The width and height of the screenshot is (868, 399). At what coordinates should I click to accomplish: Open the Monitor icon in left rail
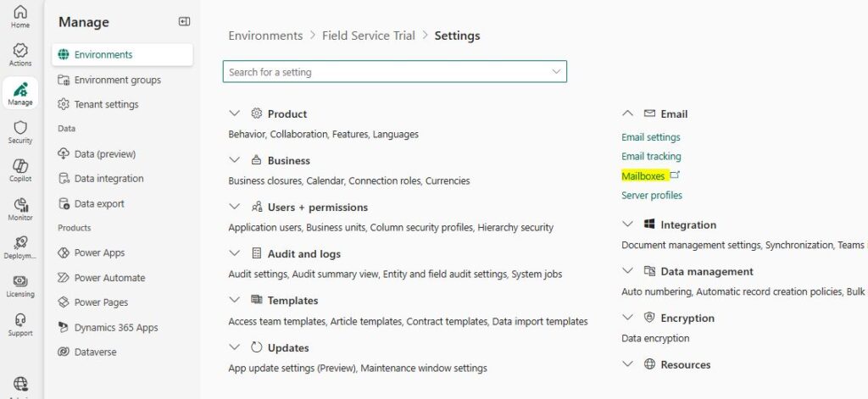(20, 205)
